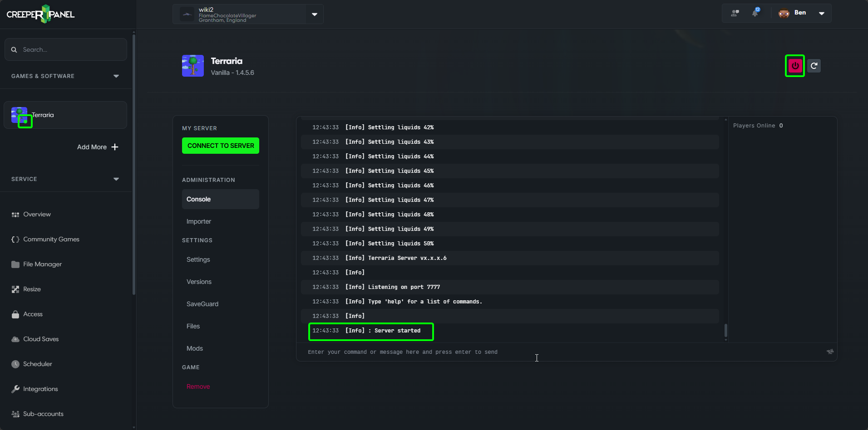Viewport: 868px width, 430px height.
Task: Click the File Manager folder icon
Action: pos(15,264)
